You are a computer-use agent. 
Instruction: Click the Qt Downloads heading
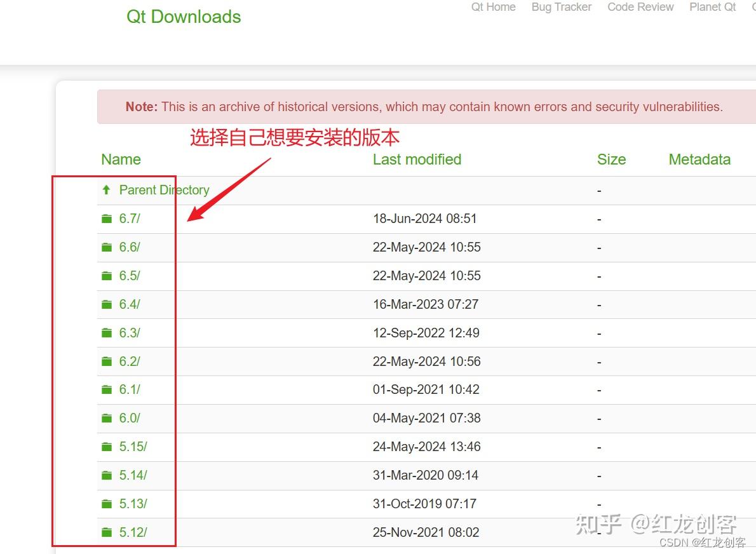point(183,17)
